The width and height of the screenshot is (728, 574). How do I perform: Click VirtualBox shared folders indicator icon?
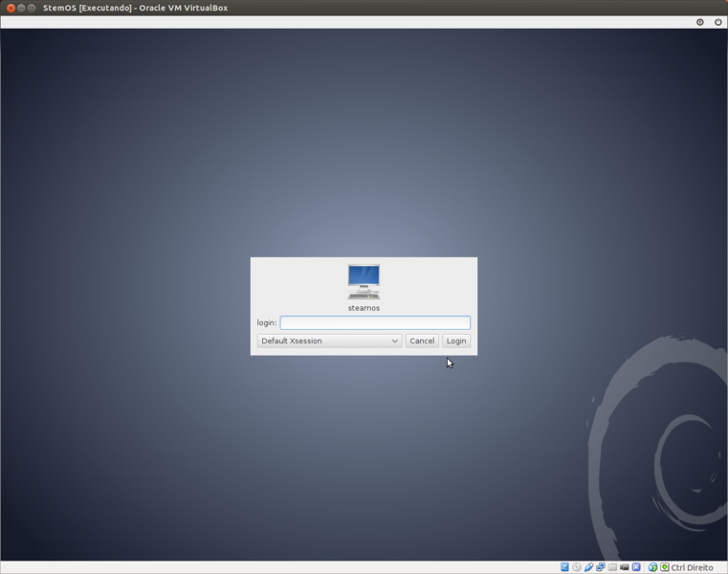(x=612, y=567)
